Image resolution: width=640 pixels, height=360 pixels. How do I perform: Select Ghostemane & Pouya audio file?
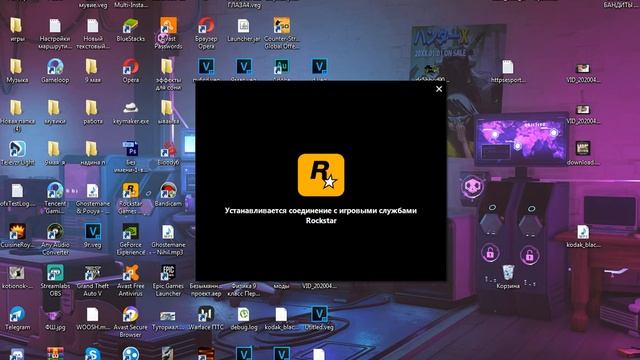93,198
